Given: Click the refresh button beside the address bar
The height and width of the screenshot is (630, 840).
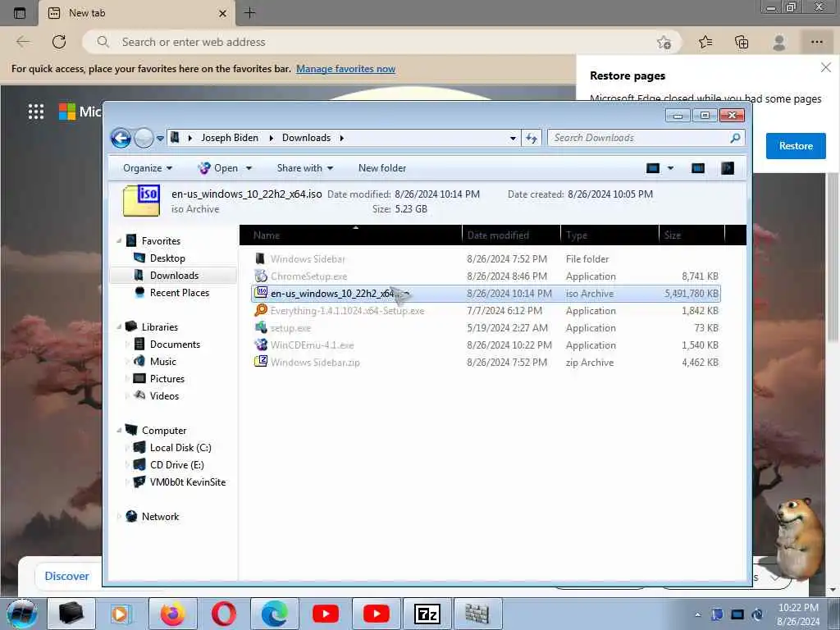Looking at the screenshot, I should (532, 138).
